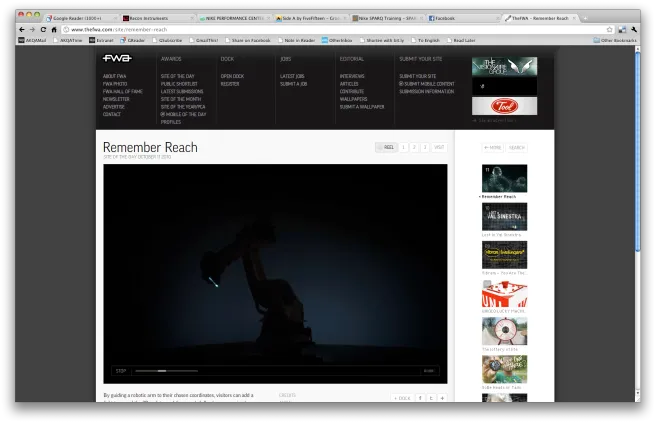Open the Remember Reach sidebar thumbnail
Image resolution: width=656 pixels, height=423 pixels.
tap(505, 178)
